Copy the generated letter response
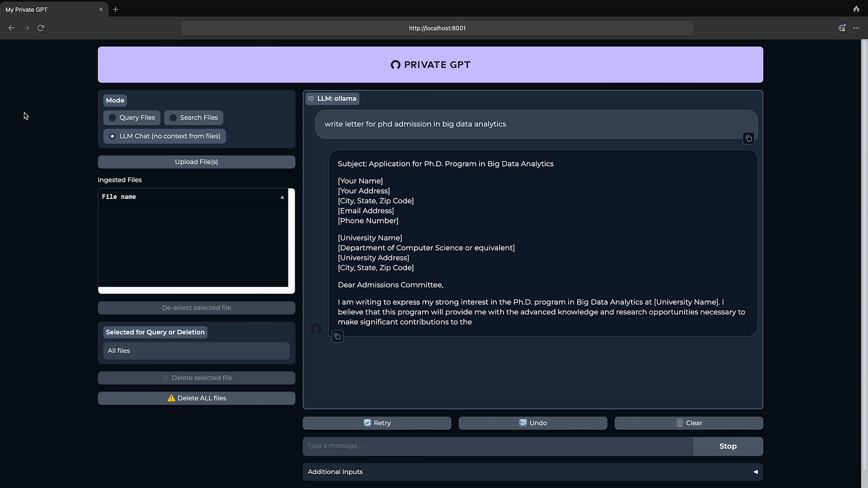868x488 pixels. [x=337, y=337]
